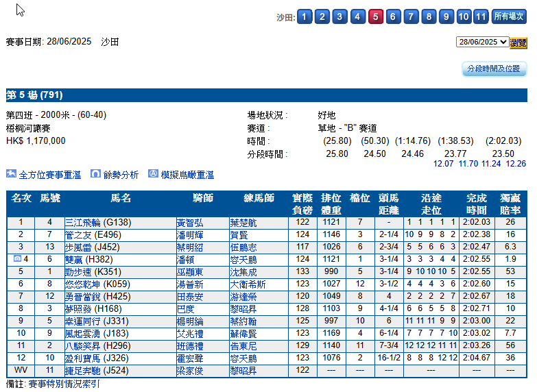Open the race date dropdown 28/06/2025

(482, 42)
